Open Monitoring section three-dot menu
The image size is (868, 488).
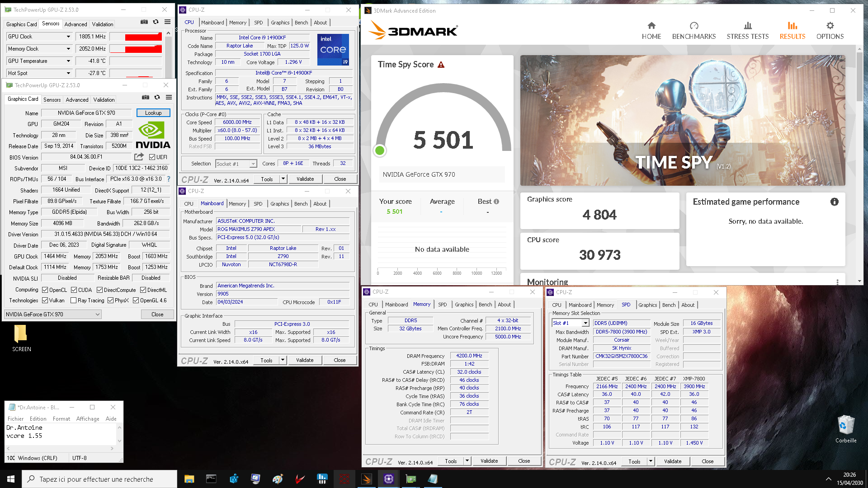pos(837,282)
